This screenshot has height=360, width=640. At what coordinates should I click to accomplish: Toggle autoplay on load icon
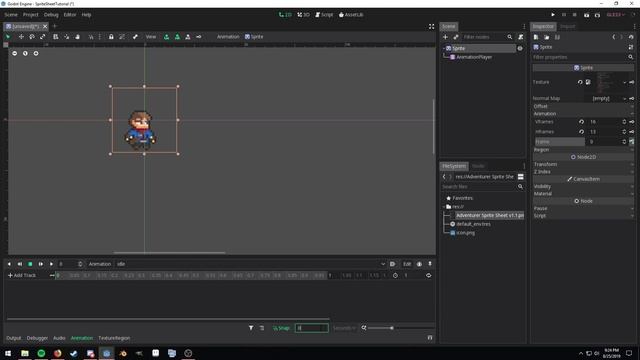tap(392, 264)
